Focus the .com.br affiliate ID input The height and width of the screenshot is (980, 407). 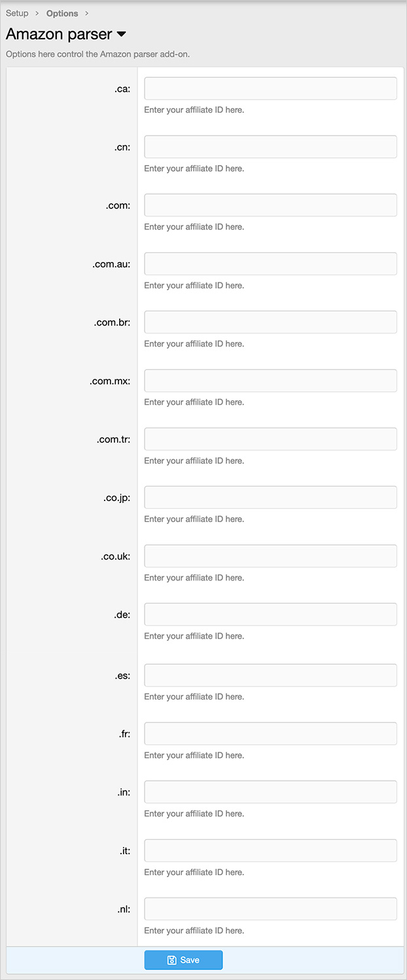pyautogui.click(x=270, y=322)
